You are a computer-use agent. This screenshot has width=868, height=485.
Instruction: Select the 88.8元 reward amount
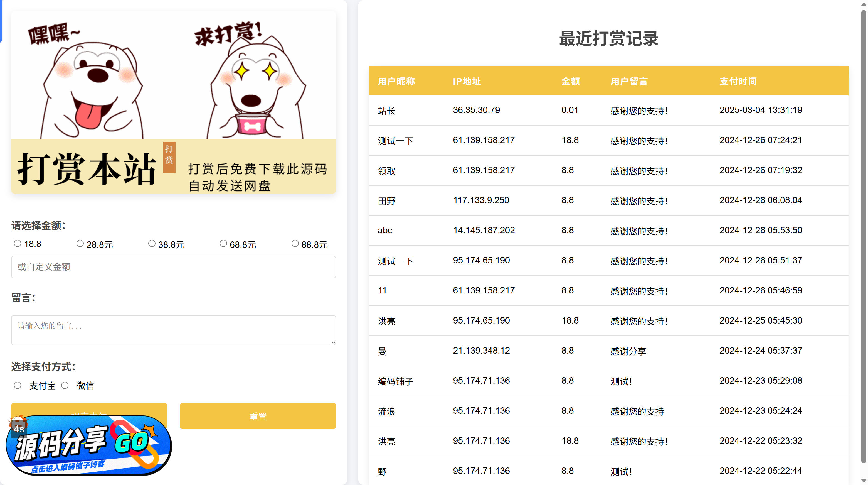(x=295, y=244)
